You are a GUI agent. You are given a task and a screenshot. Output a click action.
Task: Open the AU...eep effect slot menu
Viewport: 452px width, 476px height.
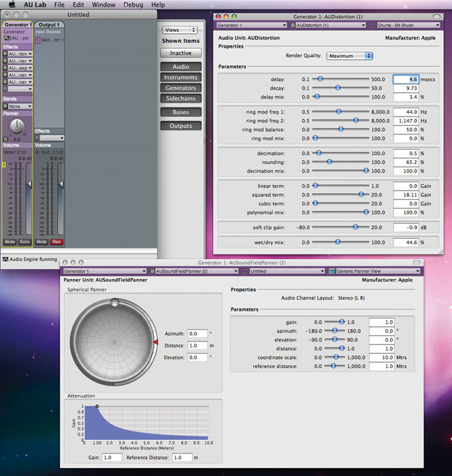point(20,68)
